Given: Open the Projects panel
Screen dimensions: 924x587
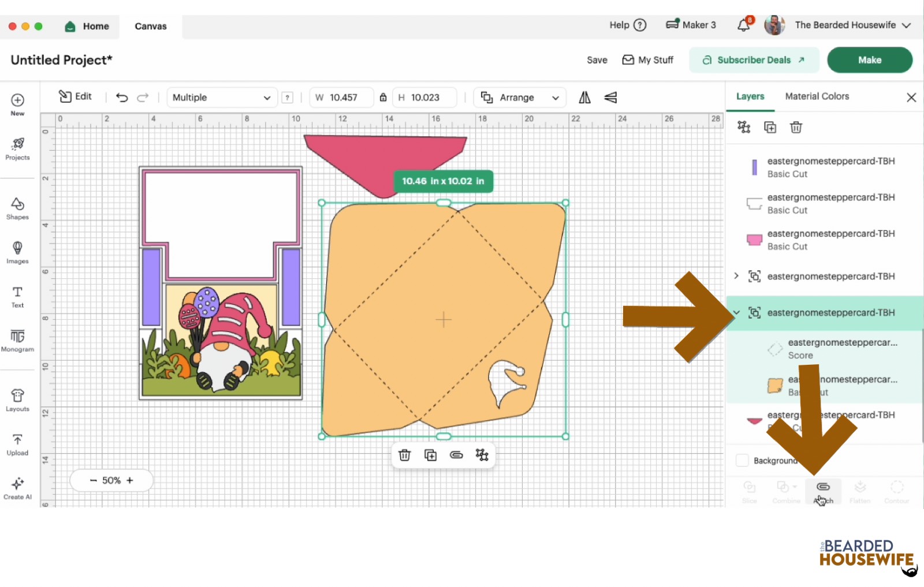Looking at the screenshot, I should pos(17,149).
